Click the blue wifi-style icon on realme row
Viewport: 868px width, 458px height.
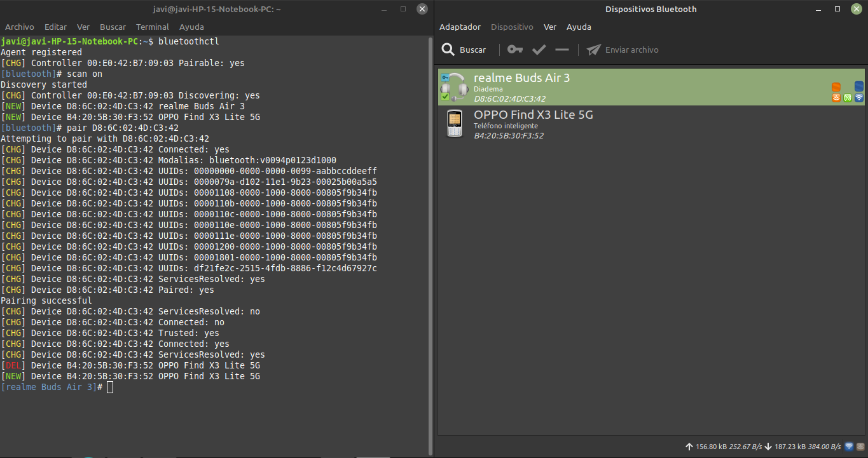click(x=859, y=98)
